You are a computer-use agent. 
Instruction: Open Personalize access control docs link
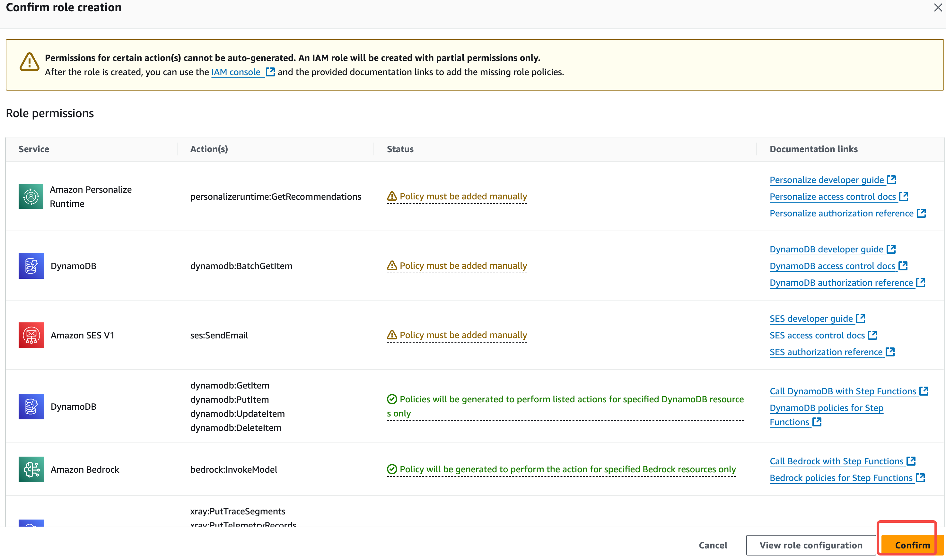click(x=833, y=197)
